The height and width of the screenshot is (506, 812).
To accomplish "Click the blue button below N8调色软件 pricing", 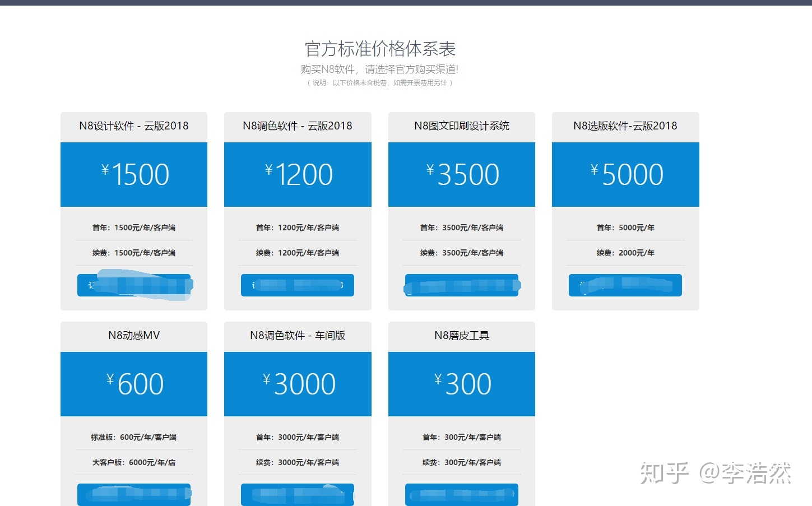I will pyautogui.click(x=297, y=285).
